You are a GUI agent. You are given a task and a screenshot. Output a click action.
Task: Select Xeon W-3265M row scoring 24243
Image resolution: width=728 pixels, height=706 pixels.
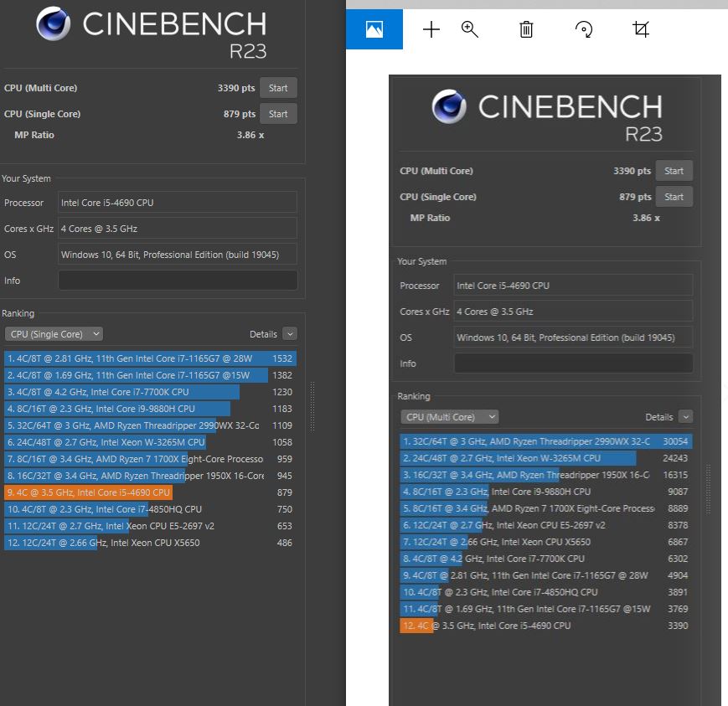pos(546,458)
